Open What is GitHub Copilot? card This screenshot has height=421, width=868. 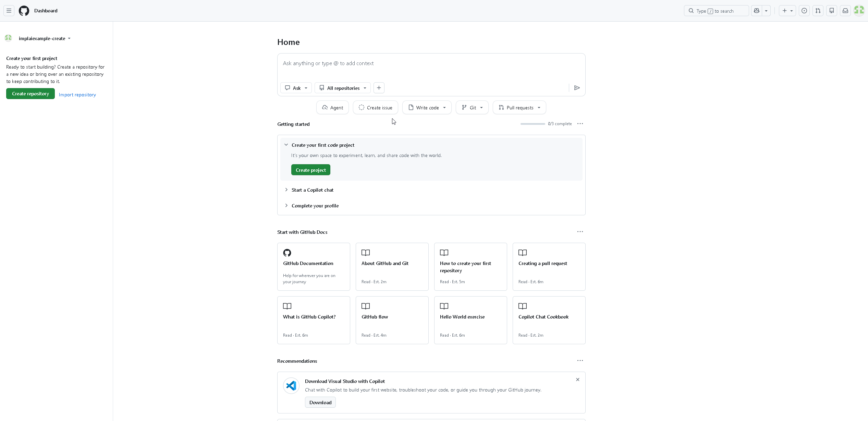(314, 320)
